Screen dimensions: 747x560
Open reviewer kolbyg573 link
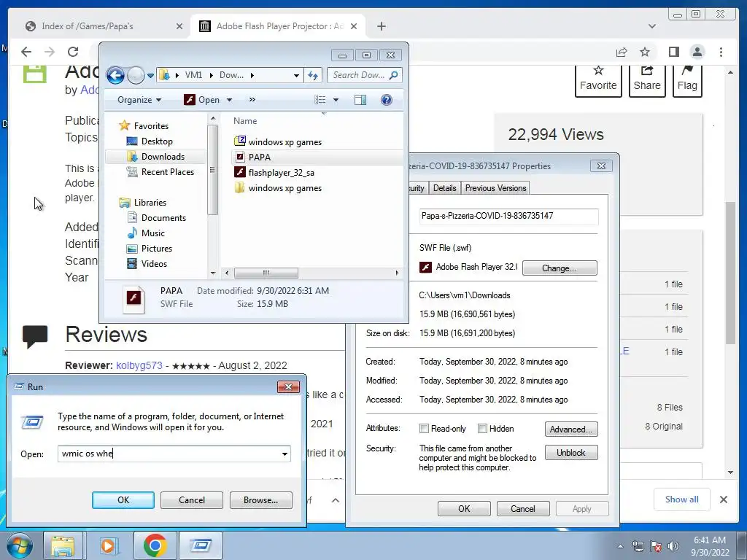[139, 366]
